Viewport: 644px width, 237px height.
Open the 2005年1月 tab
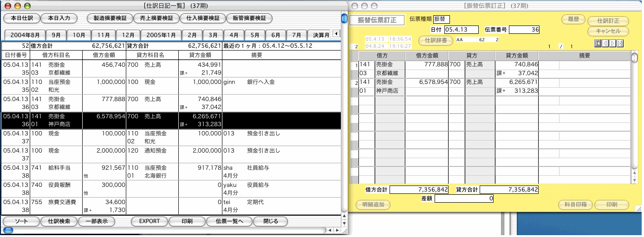coord(161,35)
